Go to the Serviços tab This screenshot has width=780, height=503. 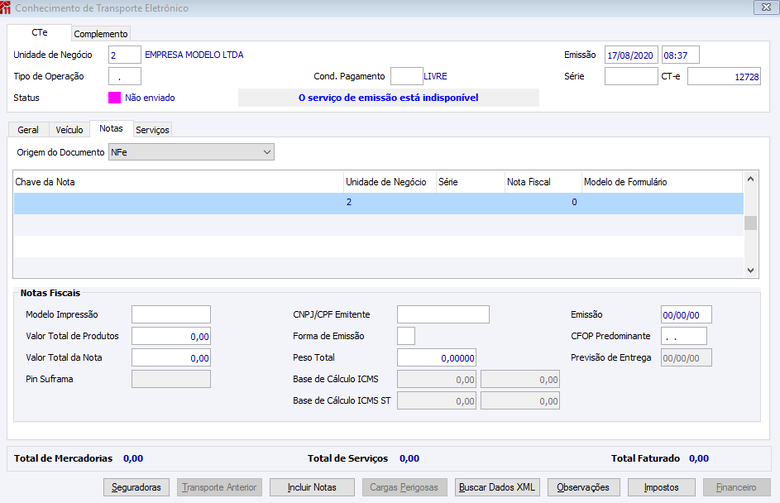(x=153, y=130)
